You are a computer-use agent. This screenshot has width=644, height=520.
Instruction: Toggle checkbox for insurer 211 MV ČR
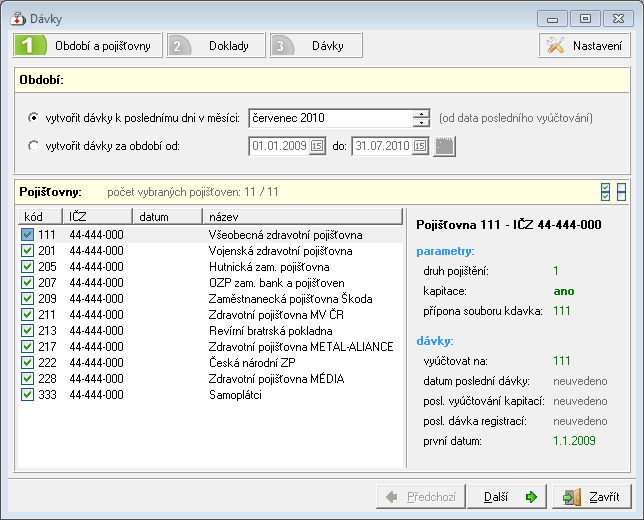pyautogui.click(x=28, y=315)
